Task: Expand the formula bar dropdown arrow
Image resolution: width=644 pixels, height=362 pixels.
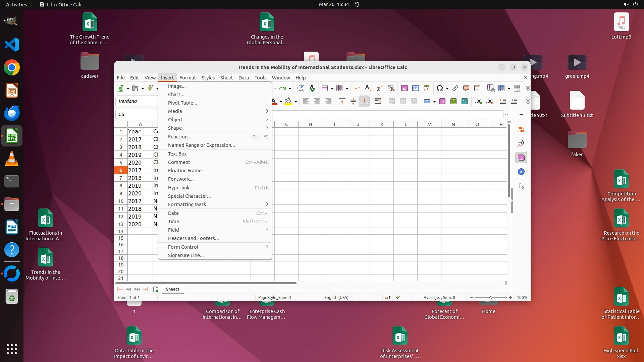Action: [506, 114]
